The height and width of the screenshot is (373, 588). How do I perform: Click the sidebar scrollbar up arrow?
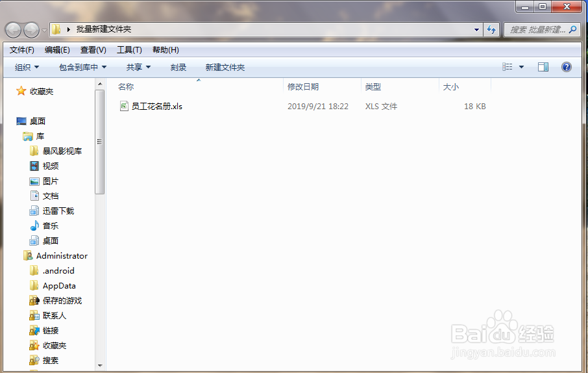click(x=100, y=84)
